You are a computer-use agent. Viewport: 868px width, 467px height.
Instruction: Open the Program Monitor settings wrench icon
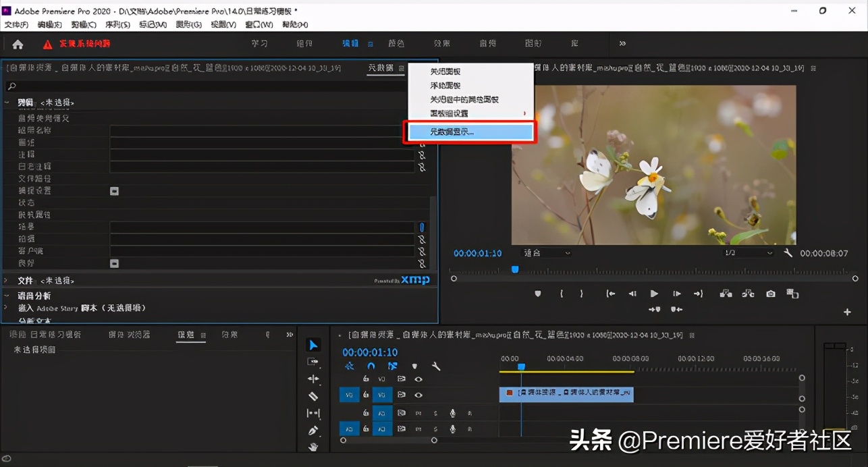(788, 252)
